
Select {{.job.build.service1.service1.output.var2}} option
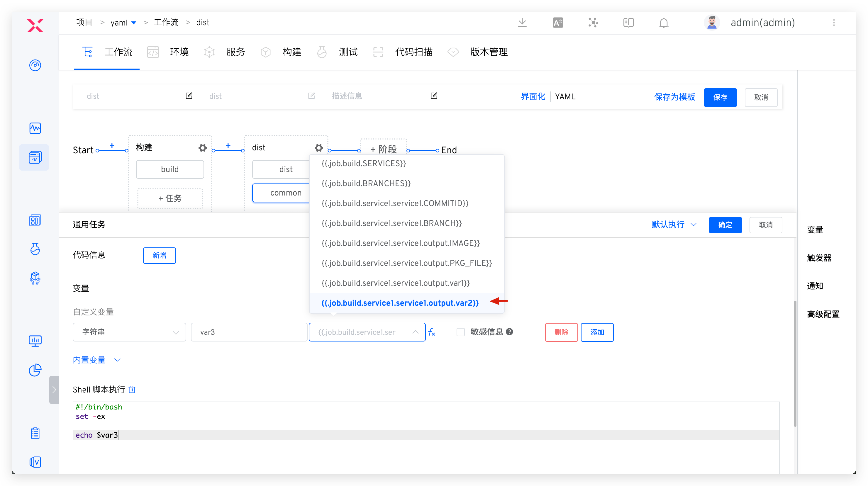(400, 303)
